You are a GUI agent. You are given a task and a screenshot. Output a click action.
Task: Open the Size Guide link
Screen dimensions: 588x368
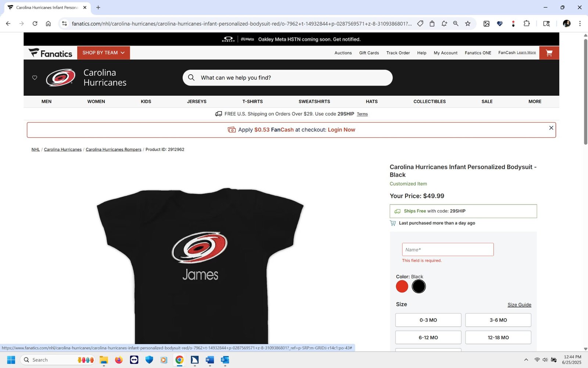coord(519,305)
